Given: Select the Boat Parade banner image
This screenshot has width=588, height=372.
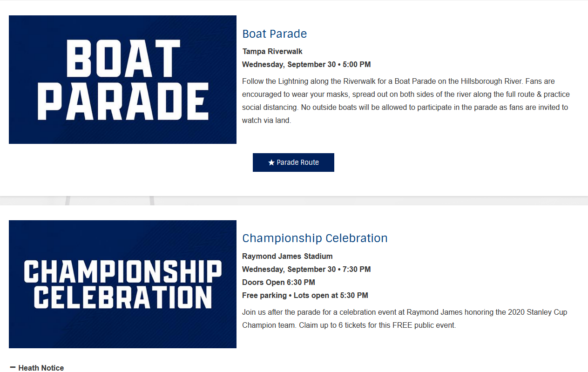Looking at the screenshot, I should coord(122,80).
